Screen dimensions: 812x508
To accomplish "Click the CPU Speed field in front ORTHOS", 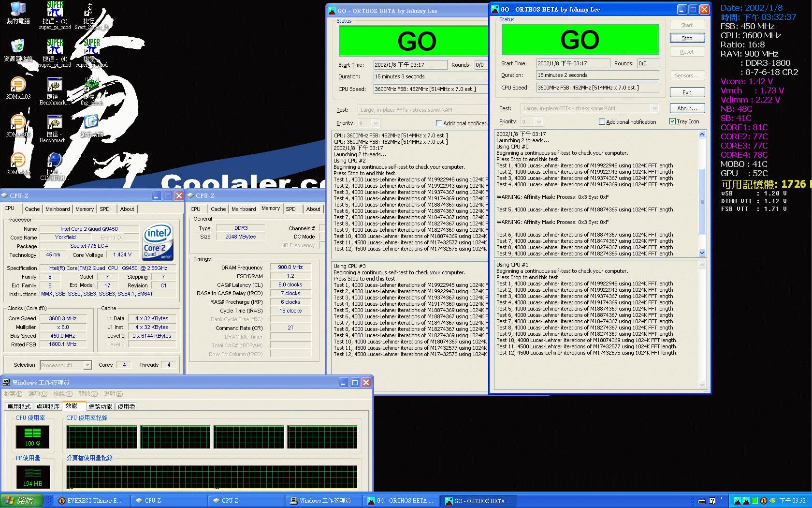I will pyautogui.click(x=597, y=88).
